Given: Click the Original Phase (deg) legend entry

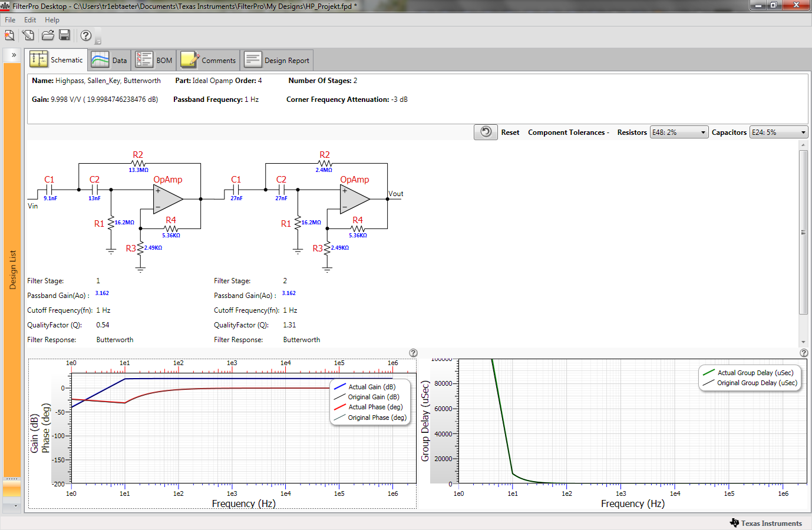Looking at the screenshot, I should pos(370,418).
